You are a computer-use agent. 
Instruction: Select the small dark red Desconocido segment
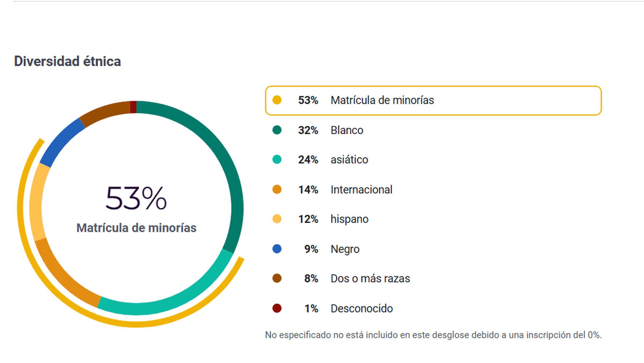(133, 107)
